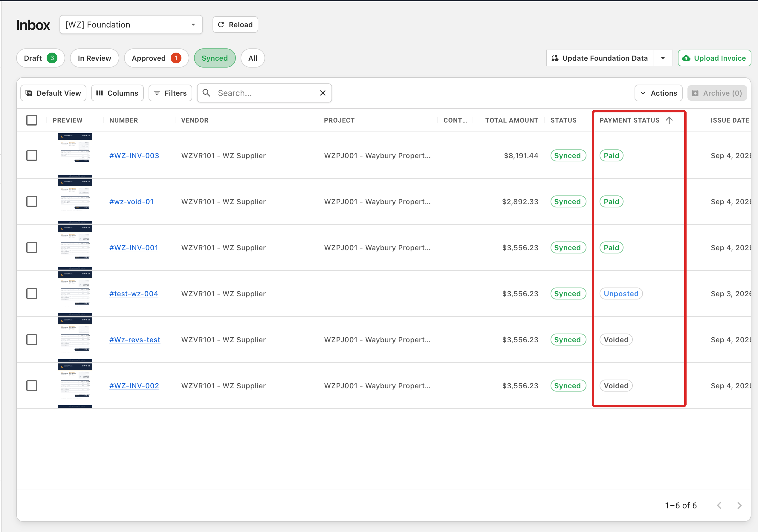The image size is (758, 532).
Task: Click Paid badge in #WZ-INV-001 row
Action: (x=612, y=247)
